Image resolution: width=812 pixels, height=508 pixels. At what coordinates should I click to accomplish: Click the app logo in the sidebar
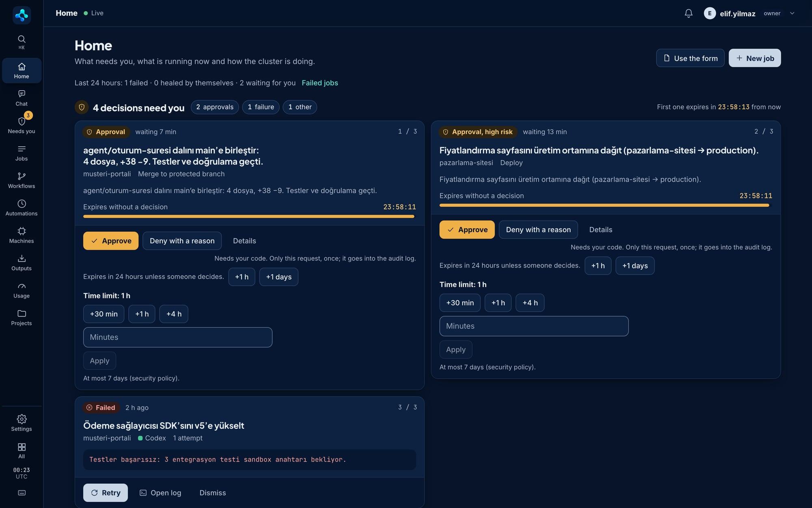pos(22,15)
